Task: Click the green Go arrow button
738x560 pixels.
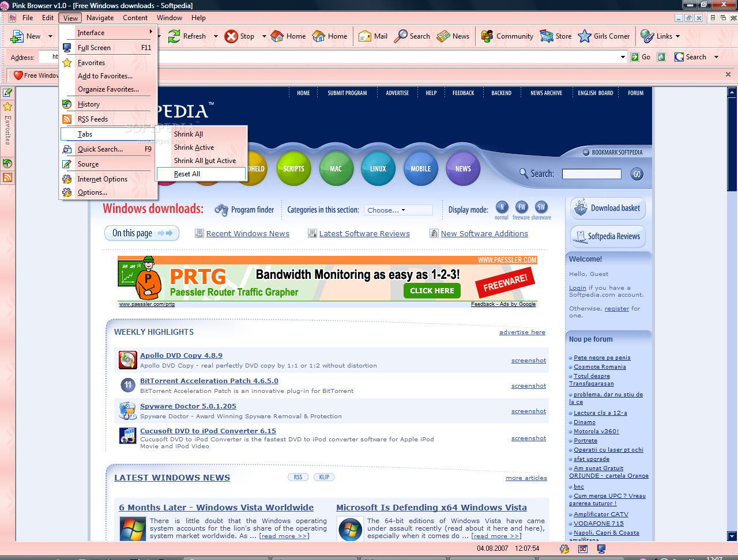Action: pyautogui.click(x=635, y=57)
